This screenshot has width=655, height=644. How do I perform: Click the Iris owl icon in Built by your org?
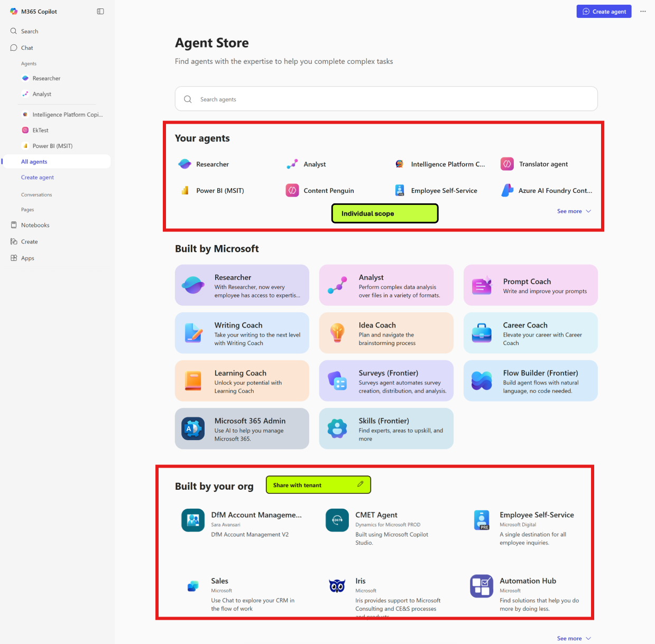[x=337, y=585]
